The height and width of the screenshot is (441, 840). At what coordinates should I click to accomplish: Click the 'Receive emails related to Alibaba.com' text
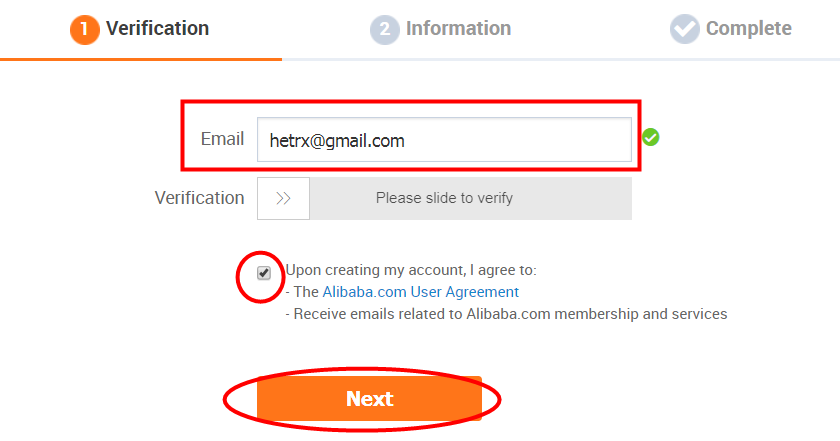pos(506,314)
